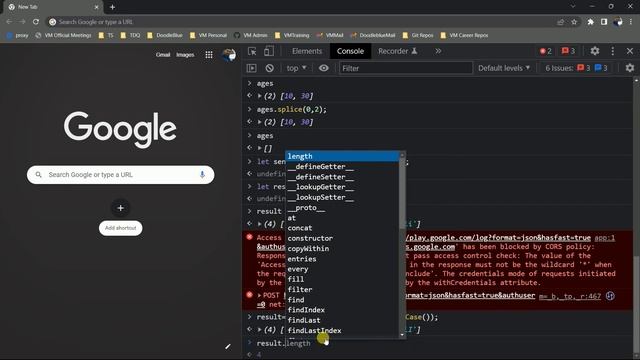Open play.google.com log URL link
Screen dimensions: 640x360
point(498,238)
